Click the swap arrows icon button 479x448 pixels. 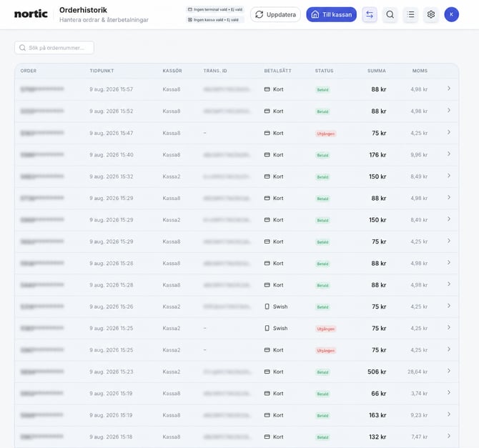click(x=370, y=14)
